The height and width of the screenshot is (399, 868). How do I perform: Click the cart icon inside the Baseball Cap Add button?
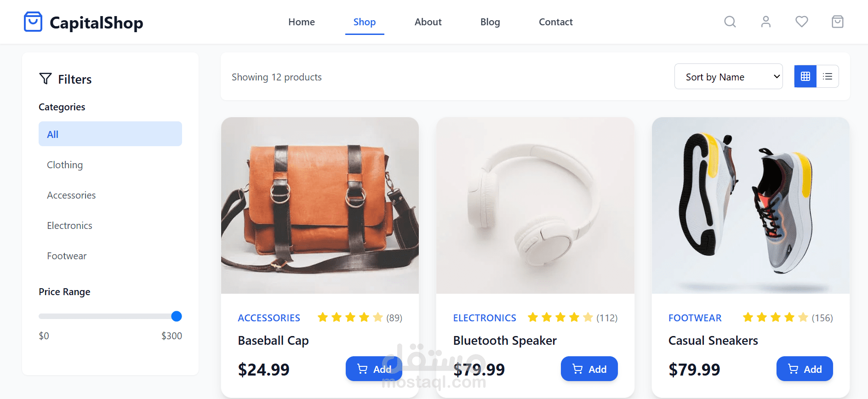(362, 369)
